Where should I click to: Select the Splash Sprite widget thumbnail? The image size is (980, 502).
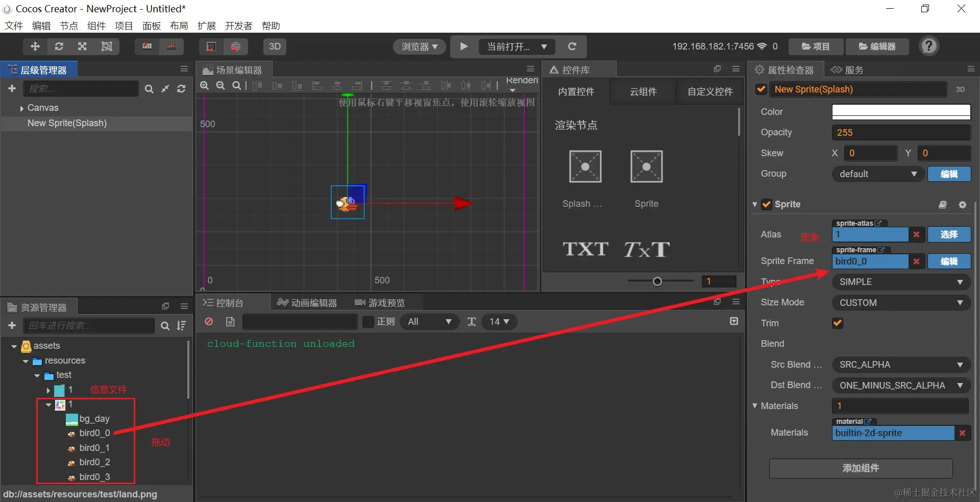pos(585,166)
